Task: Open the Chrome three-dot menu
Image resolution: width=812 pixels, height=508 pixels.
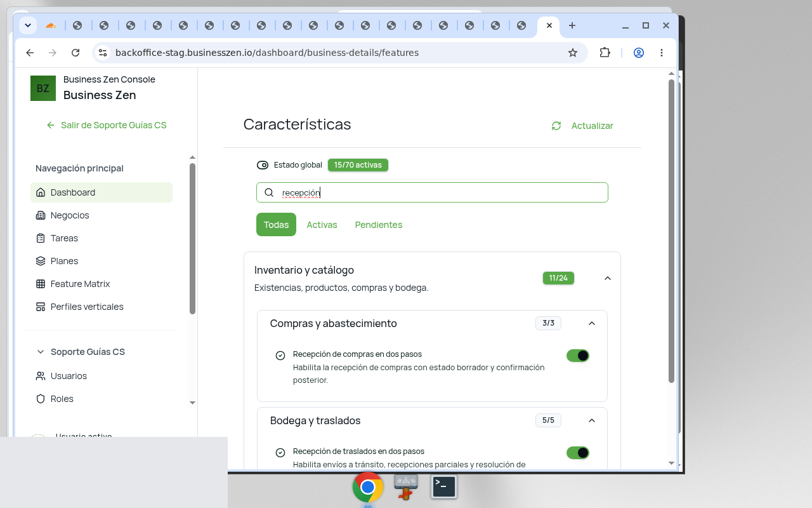Action: [x=662, y=53]
